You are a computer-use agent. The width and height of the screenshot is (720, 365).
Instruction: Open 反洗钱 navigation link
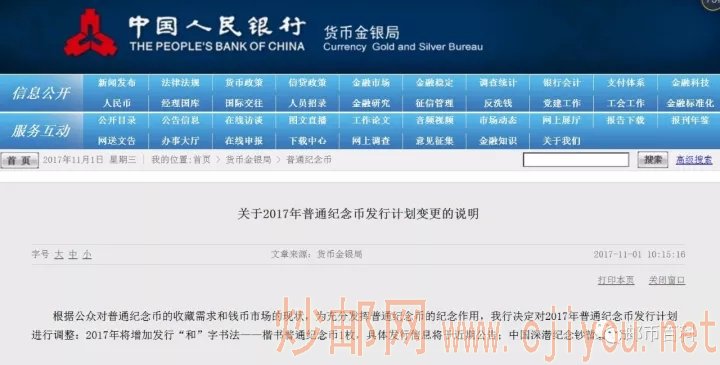pos(498,103)
